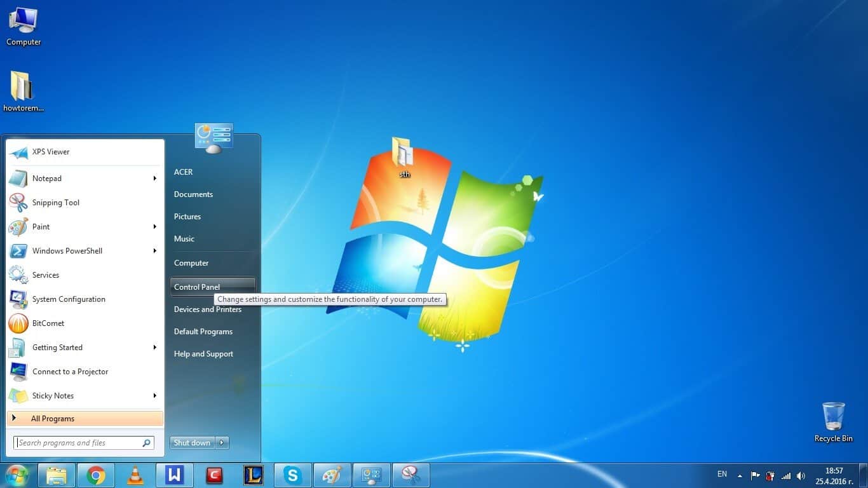Open the Computer desktop icon

point(24,27)
